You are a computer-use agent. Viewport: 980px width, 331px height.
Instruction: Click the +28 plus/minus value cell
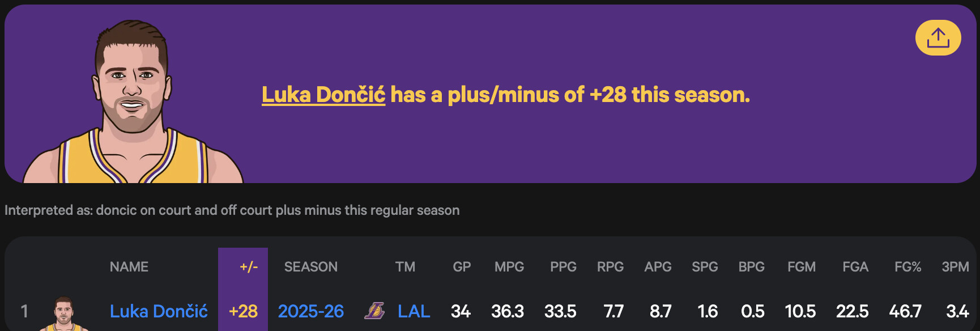tap(243, 311)
